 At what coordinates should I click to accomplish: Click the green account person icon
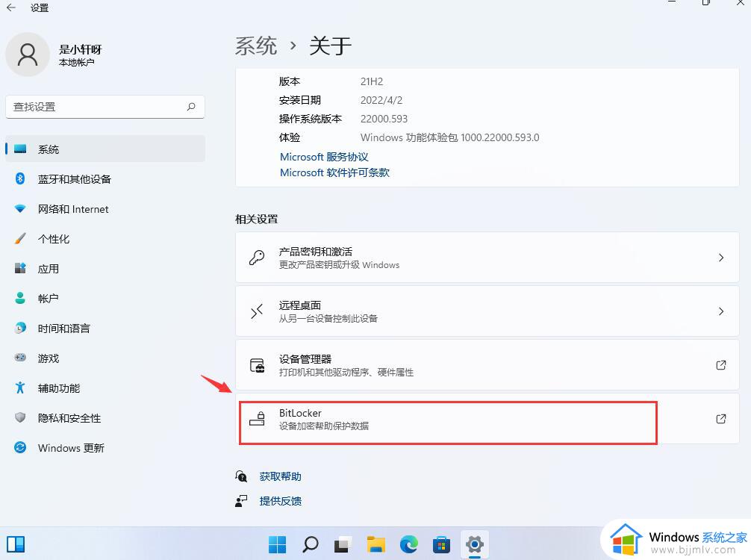[x=20, y=298]
